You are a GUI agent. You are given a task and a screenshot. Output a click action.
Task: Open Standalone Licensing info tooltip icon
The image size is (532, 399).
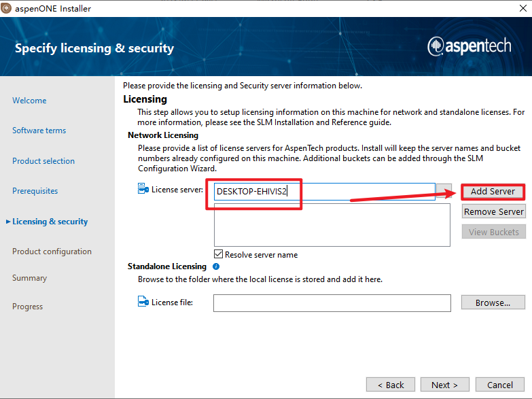pos(216,266)
